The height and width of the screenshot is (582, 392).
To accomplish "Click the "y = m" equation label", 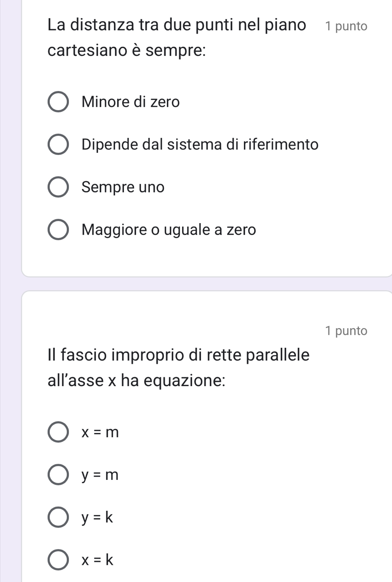I will [x=100, y=475].
